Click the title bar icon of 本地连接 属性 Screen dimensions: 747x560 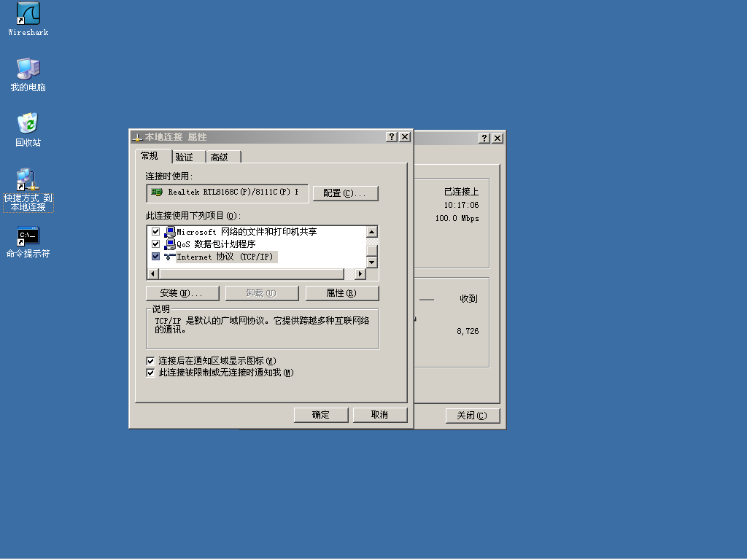pyautogui.click(x=137, y=137)
